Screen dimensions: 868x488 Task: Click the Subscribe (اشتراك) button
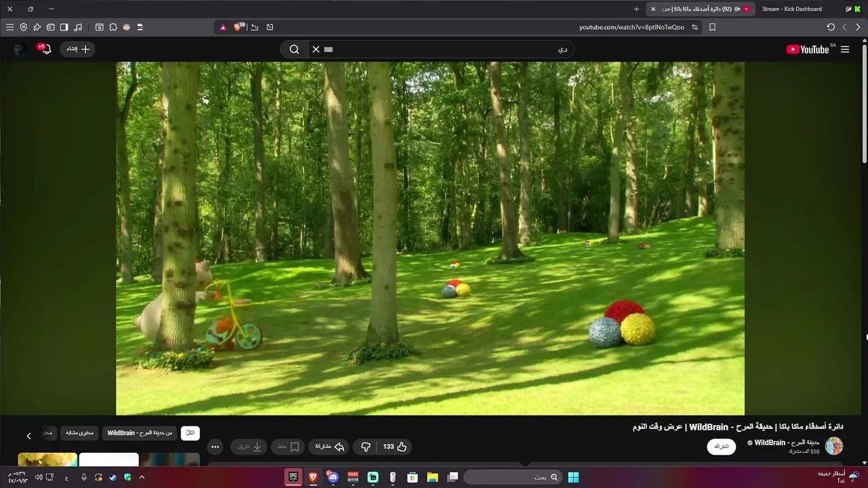(722, 447)
